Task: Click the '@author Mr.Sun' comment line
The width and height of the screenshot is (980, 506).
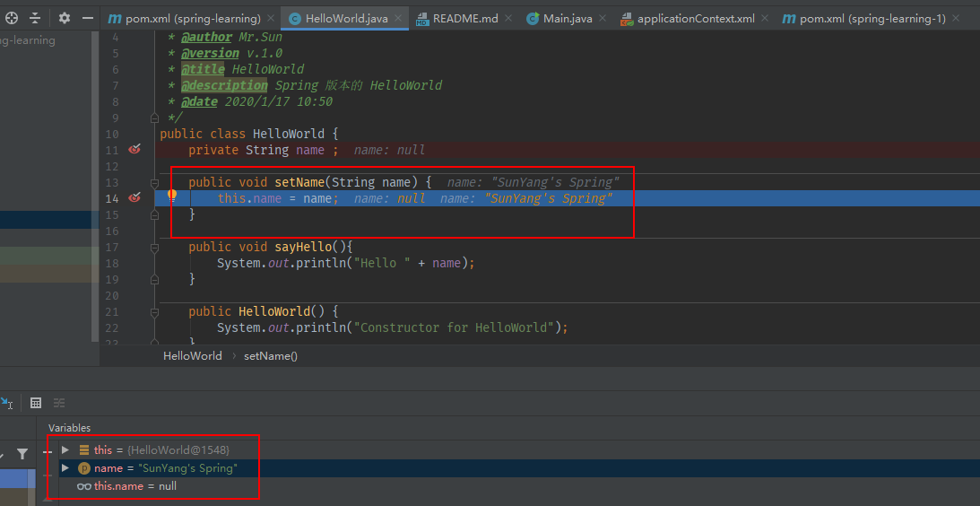Action: click(x=225, y=37)
